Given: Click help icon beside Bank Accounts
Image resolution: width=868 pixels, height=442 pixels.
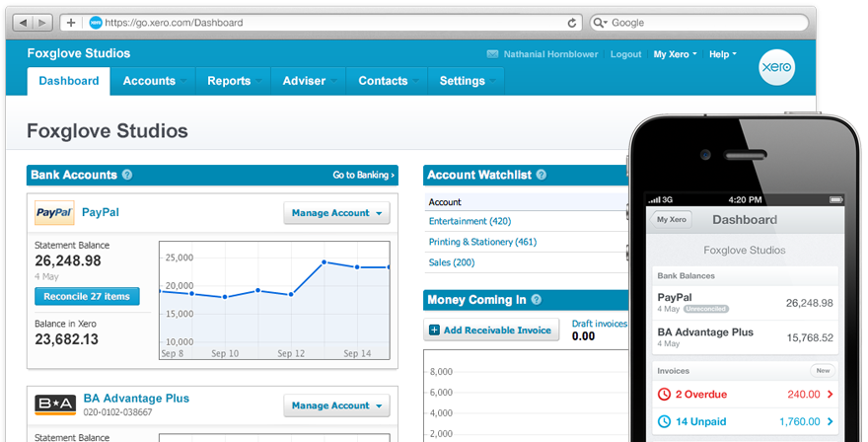Looking at the screenshot, I should pos(127,175).
